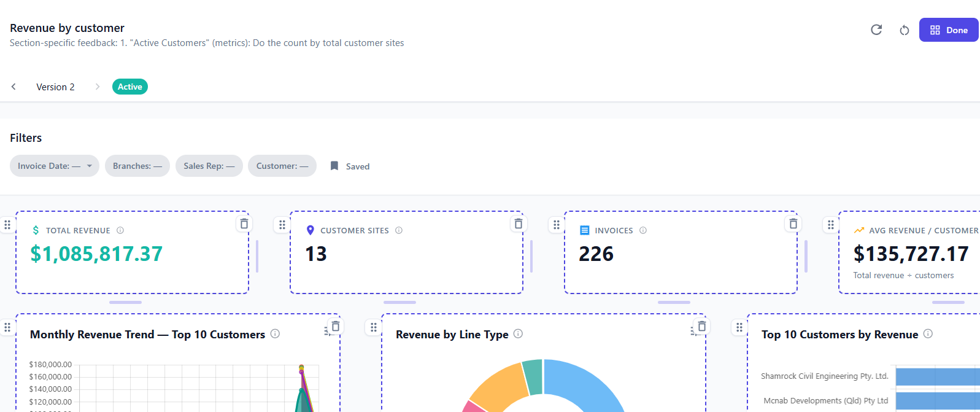Grab the Revenue by Line Type drag handle
This screenshot has height=412, width=980.
coord(374,327)
